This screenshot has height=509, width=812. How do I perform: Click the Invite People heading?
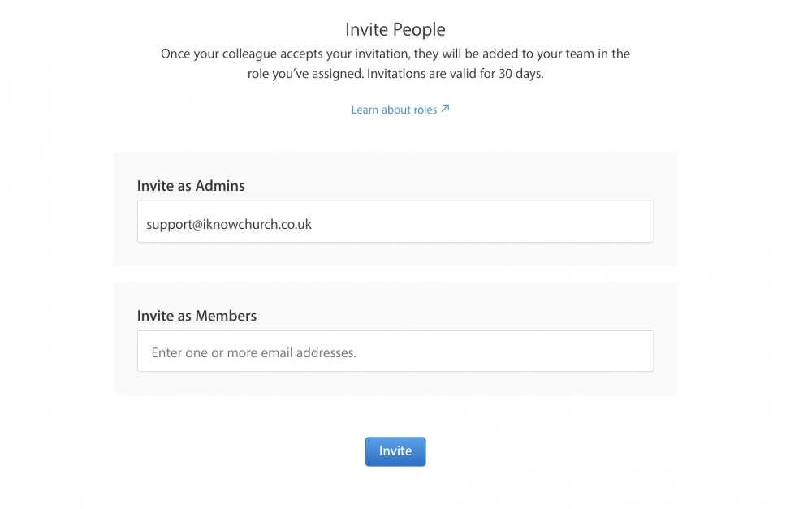click(x=395, y=29)
